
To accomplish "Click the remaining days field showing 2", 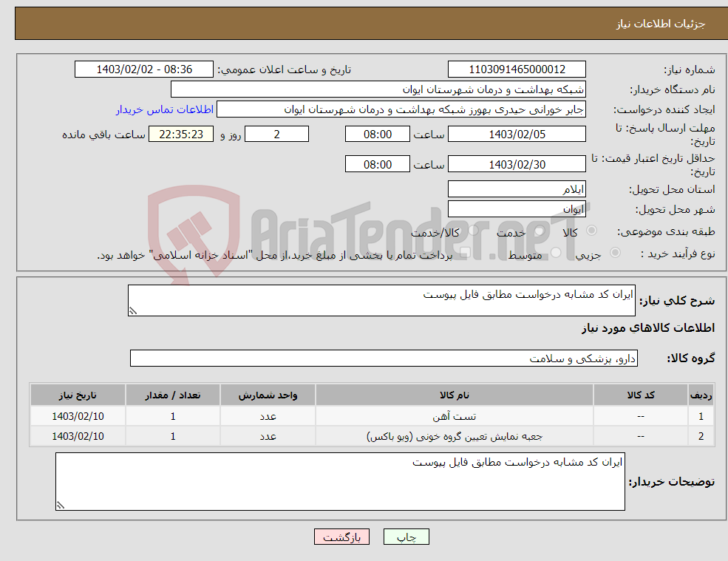I will (276, 135).
